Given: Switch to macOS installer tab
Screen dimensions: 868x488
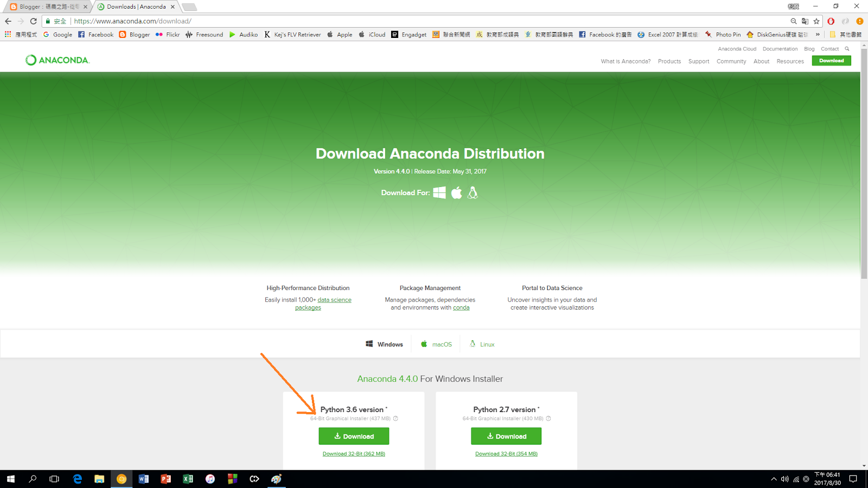Looking at the screenshot, I should [x=436, y=344].
